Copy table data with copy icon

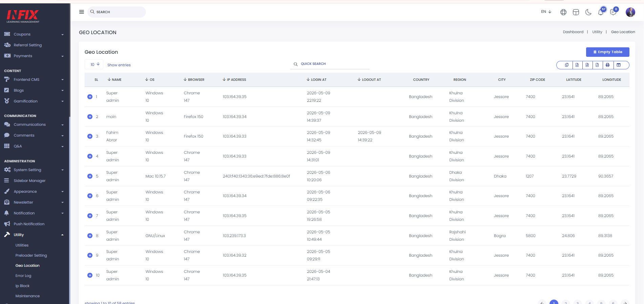[x=566, y=65]
